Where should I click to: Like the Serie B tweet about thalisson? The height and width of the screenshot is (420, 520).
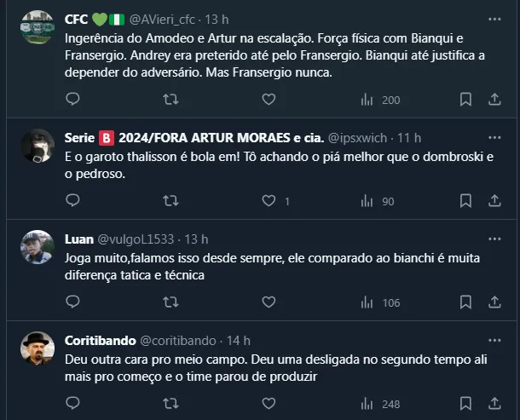pos(269,201)
